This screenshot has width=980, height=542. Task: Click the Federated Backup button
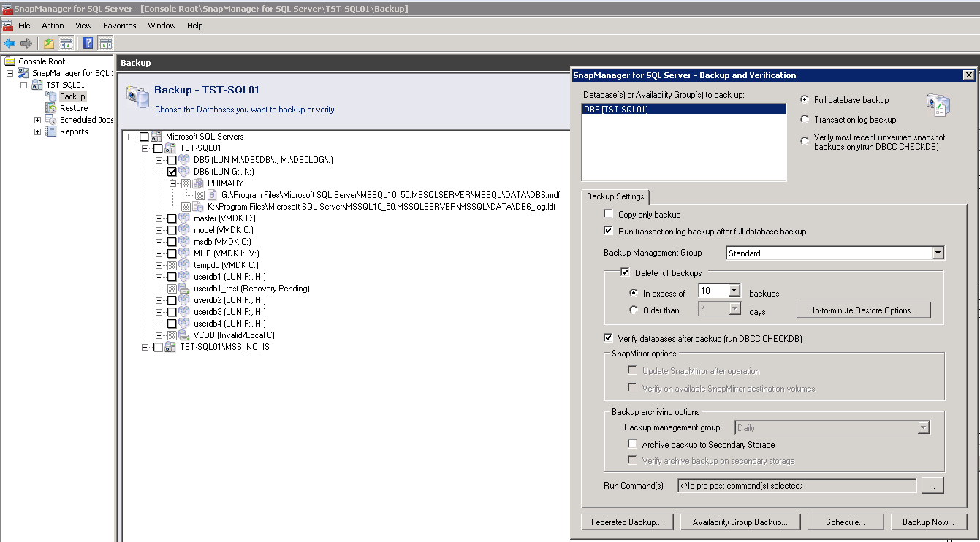click(627, 522)
